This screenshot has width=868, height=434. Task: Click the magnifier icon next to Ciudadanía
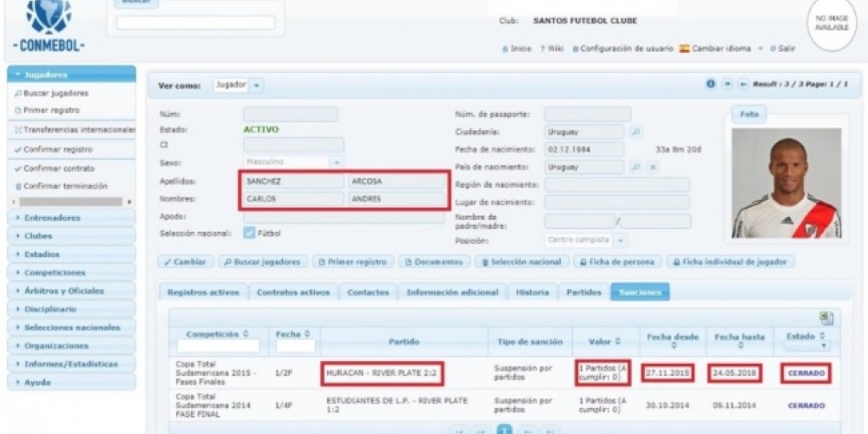[635, 132]
